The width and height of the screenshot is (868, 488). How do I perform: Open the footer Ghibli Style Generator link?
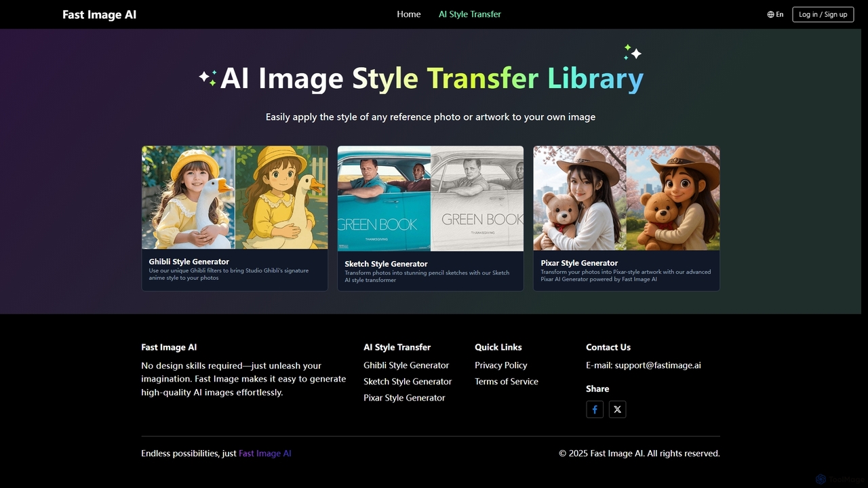click(x=406, y=365)
